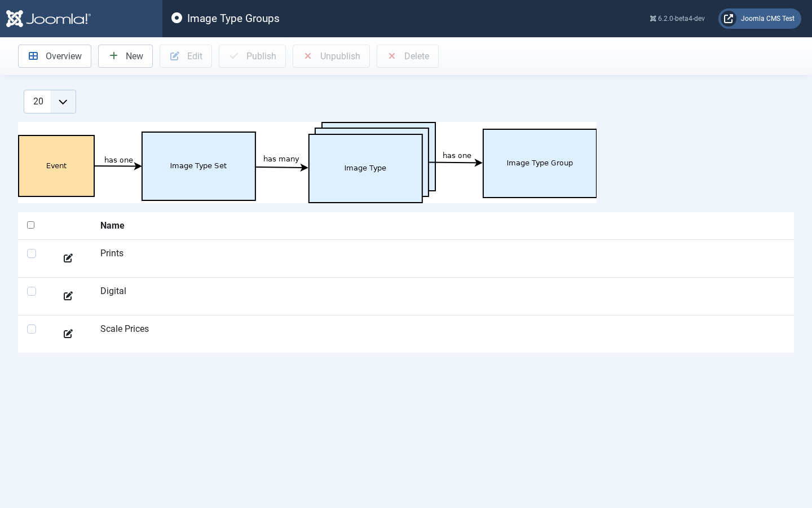This screenshot has width=812, height=508.
Task: Click the Image Type Groups page title
Action: pos(233,19)
